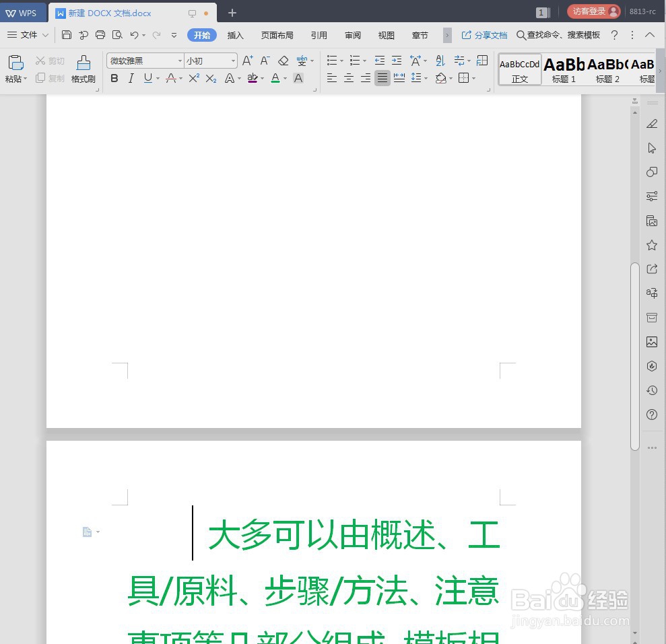666x644 pixels.
Task: Select the Format Painter tool
Action: point(83,67)
